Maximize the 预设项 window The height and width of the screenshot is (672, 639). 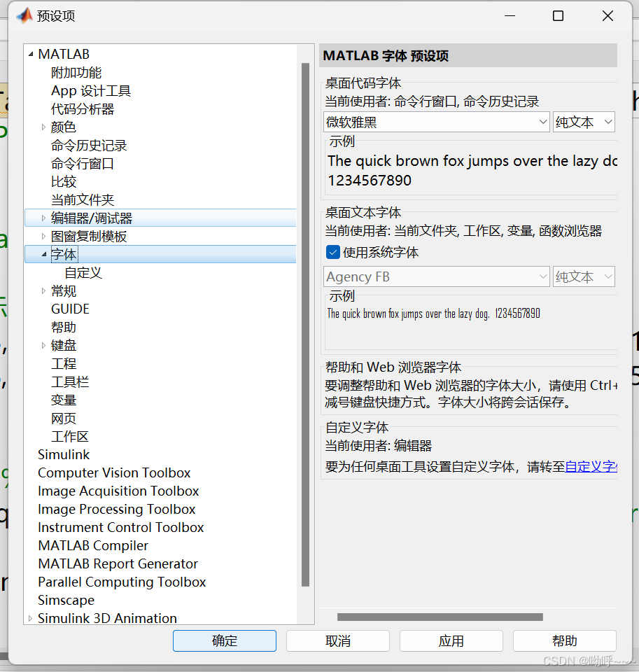pos(558,16)
